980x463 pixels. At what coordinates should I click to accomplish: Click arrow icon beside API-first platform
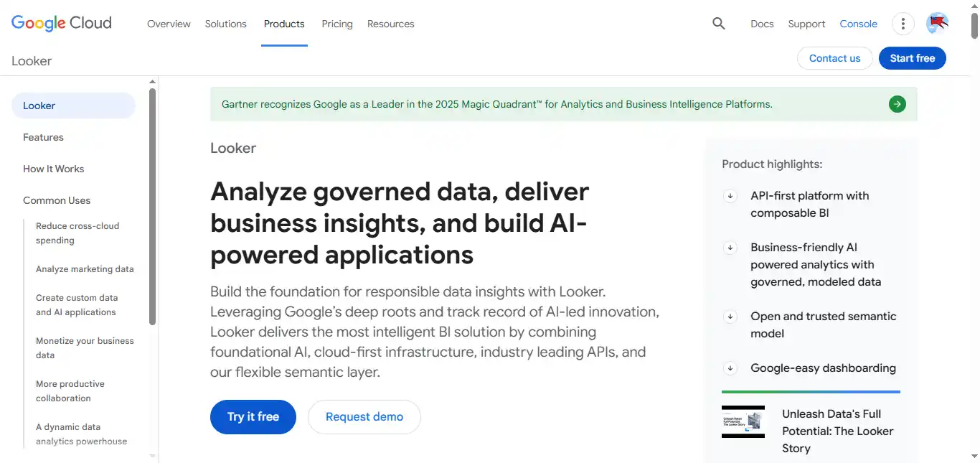[730, 196]
